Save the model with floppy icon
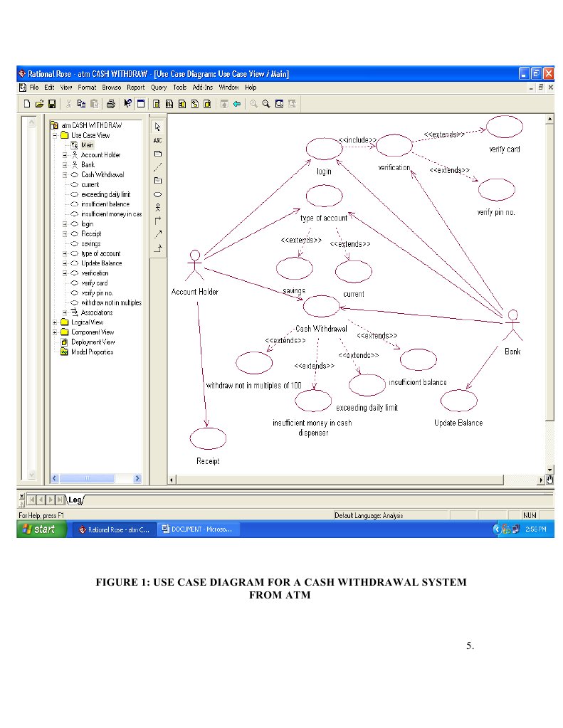The height and width of the screenshot is (728, 563). click(52, 104)
